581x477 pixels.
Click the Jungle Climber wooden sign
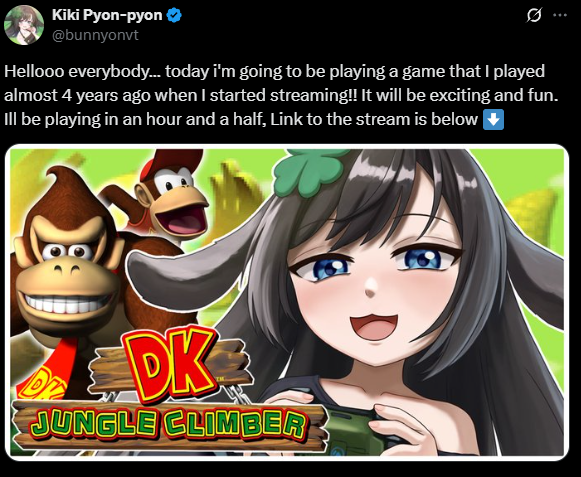[170, 425]
